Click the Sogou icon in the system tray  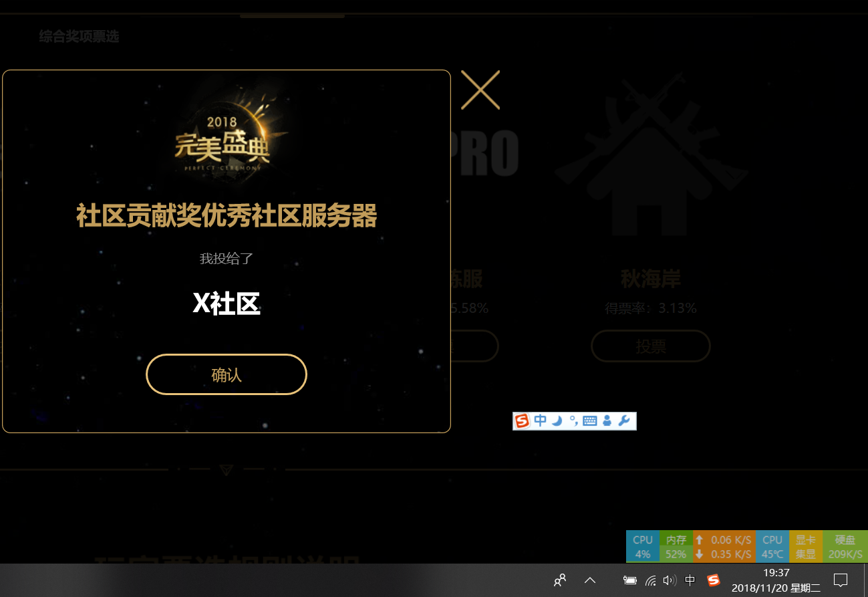point(713,580)
